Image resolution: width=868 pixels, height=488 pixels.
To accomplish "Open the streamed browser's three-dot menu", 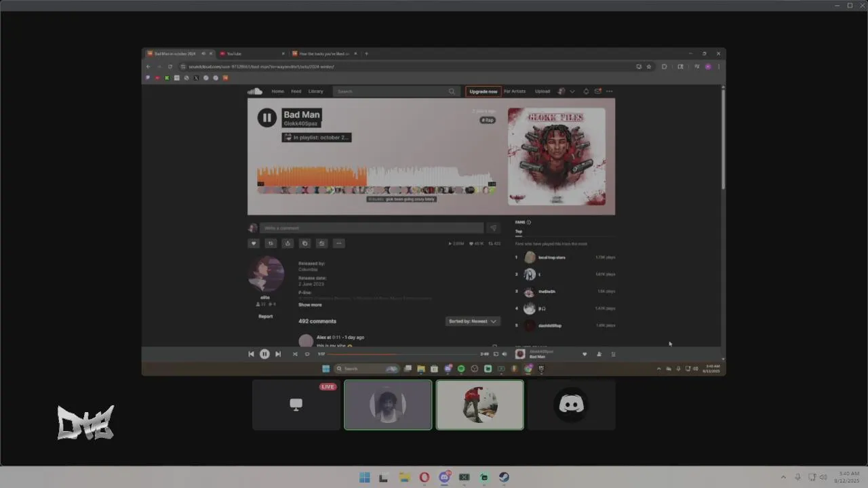I will click(x=718, y=66).
